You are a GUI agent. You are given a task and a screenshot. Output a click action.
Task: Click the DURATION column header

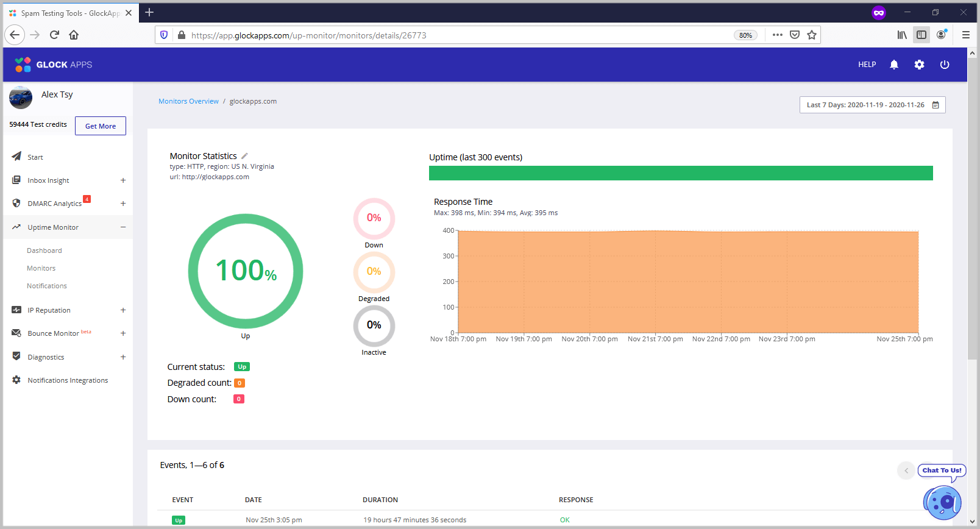pos(380,500)
